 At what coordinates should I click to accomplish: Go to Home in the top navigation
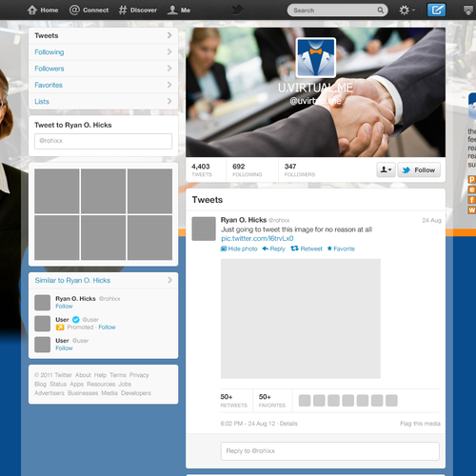pyautogui.click(x=43, y=10)
